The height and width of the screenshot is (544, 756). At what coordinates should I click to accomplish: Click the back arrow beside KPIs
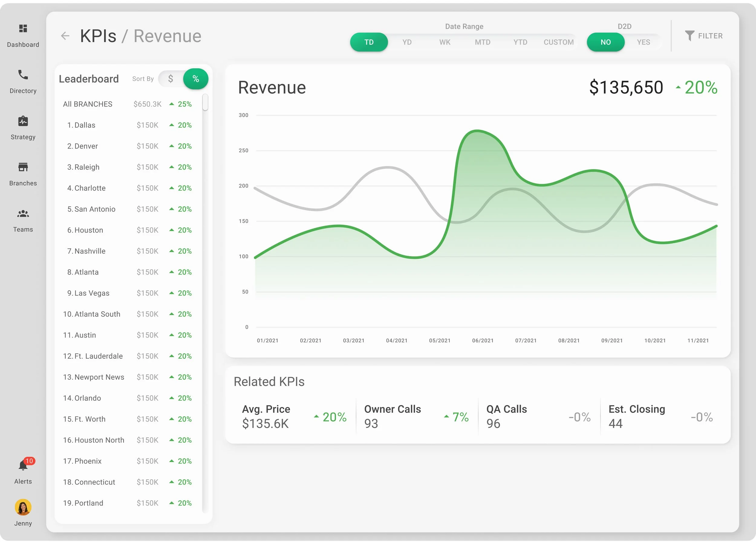65,36
